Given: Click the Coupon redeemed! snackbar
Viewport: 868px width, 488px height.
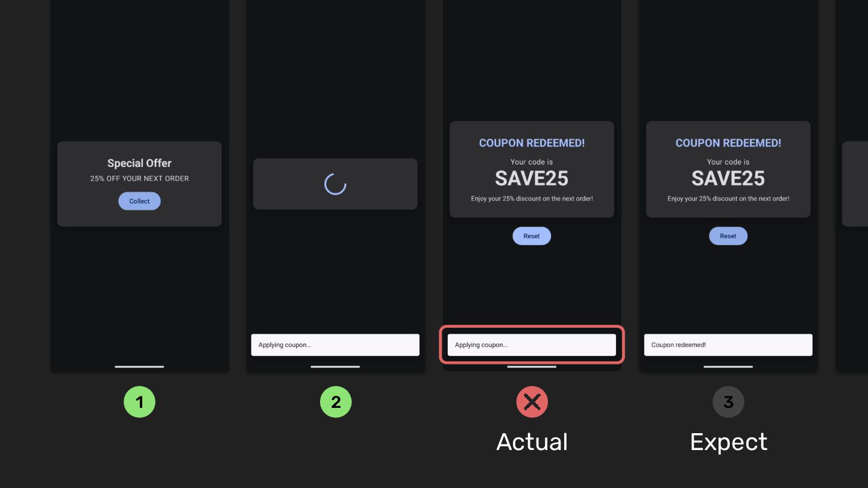Looking at the screenshot, I should (x=728, y=345).
